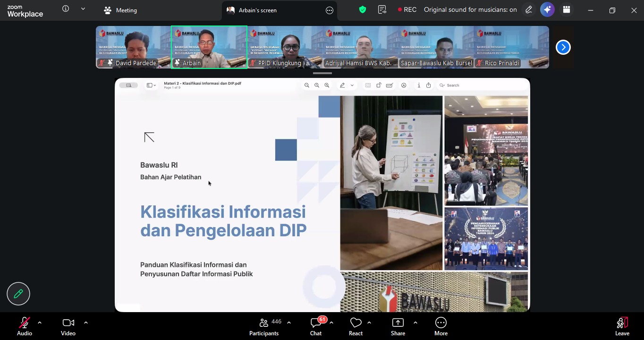644x340 pixels.
Task: Open meeting notes/transcript icon
Action: click(382, 9)
